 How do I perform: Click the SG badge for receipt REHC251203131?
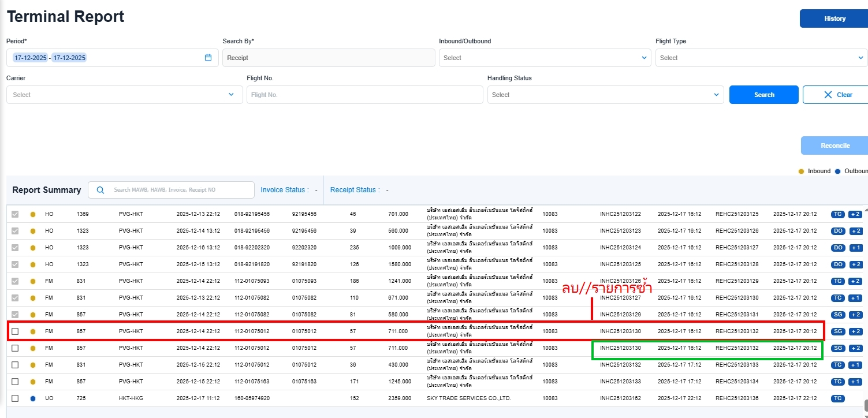[x=837, y=315]
